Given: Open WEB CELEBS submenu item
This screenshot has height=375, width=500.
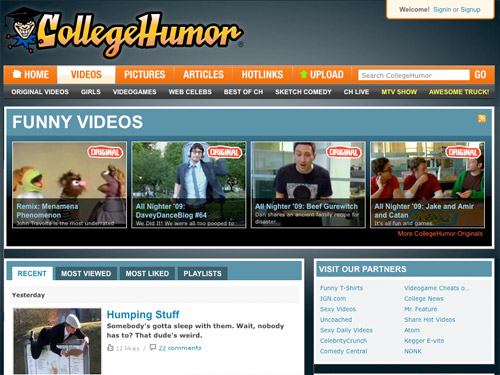Looking at the screenshot, I should [x=190, y=92].
